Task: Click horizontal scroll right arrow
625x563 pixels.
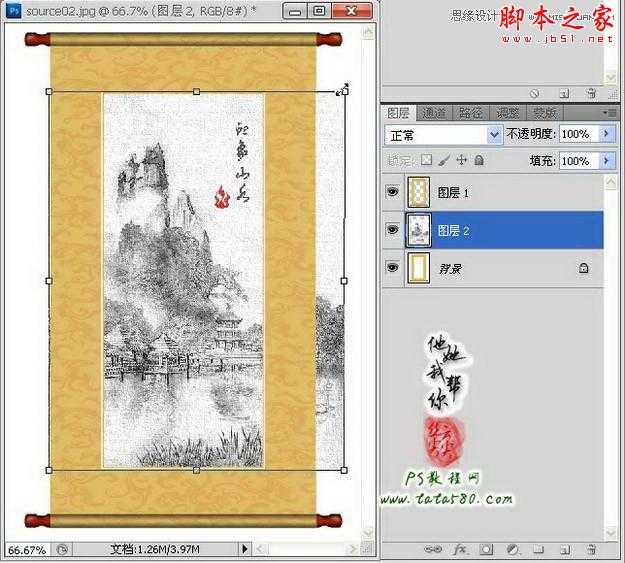Action: coord(353,549)
